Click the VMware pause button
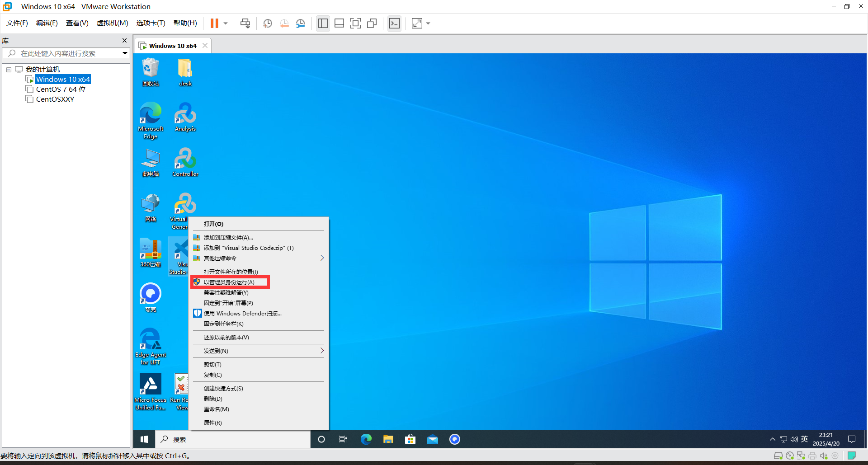 pos(214,23)
